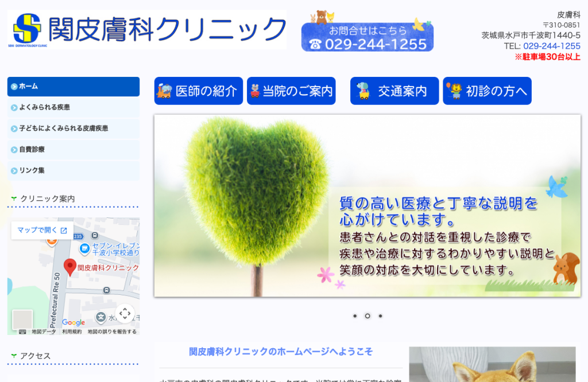This screenshot has height=382, width=588.
Task: Click 地図データ link on map
Action: click(44, 332)
